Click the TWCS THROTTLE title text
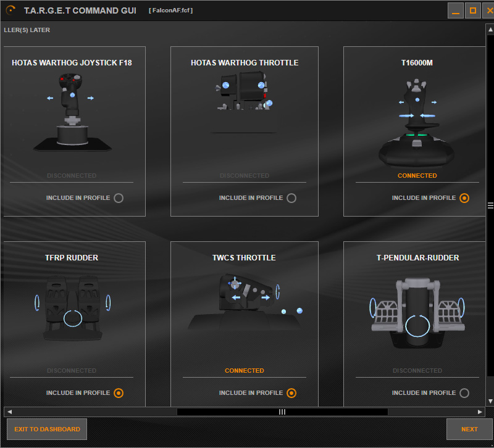This screenshot has width=494, height=448. click(244, 257)
